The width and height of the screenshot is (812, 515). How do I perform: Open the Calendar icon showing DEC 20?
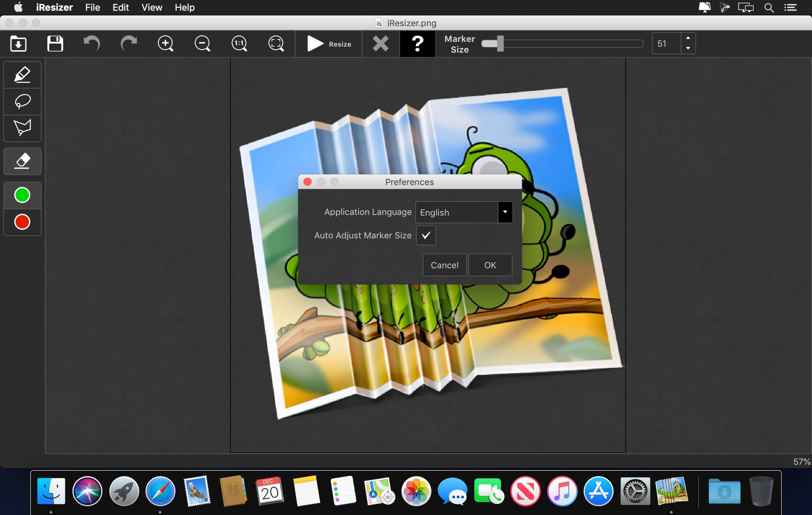coord(269,491)
